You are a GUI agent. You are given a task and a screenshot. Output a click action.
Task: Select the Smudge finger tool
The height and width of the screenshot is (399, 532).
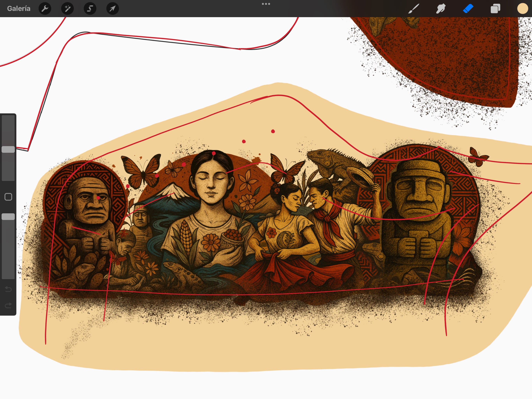tap(441, 9)
